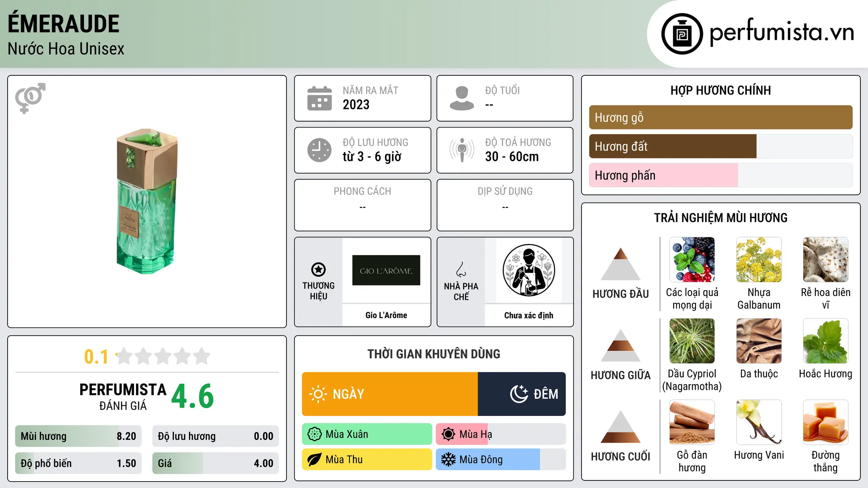Click the user rating value 0.1

pyautogui.click(x=96, y=357)
